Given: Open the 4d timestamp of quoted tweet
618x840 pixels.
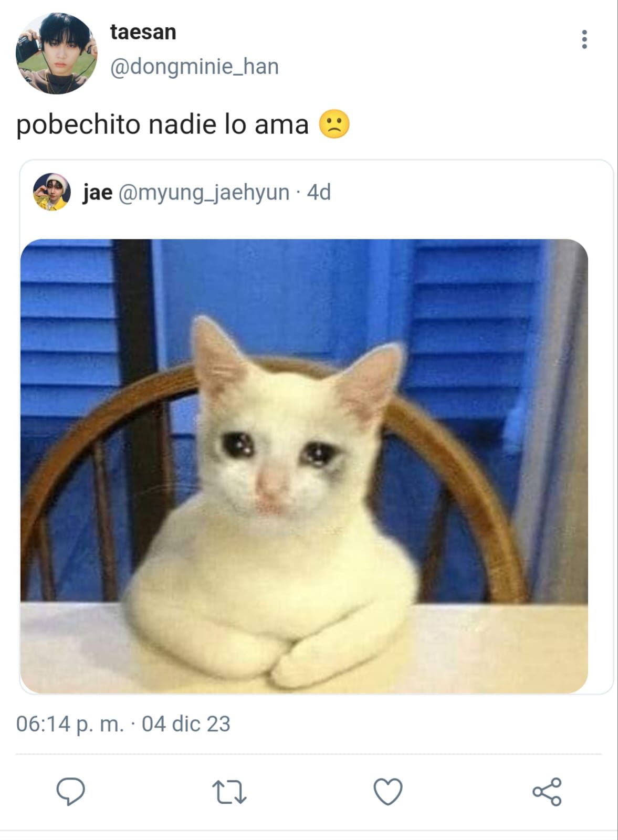Looking at the screenshot, I should point(319,193).
